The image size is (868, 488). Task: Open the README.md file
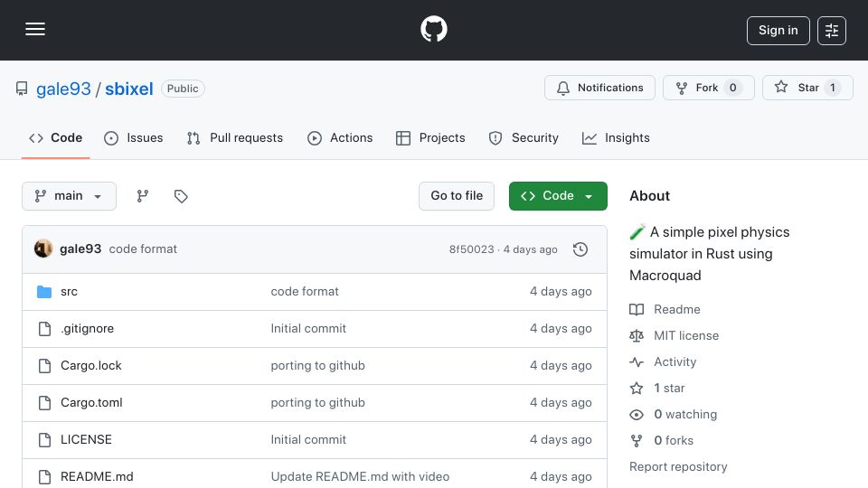[97, 477]
